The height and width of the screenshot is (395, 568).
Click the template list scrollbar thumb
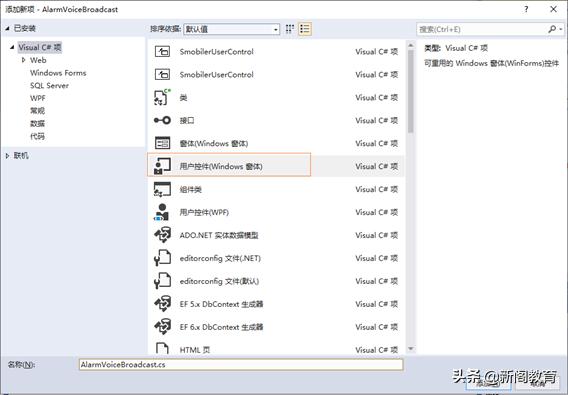410,91
